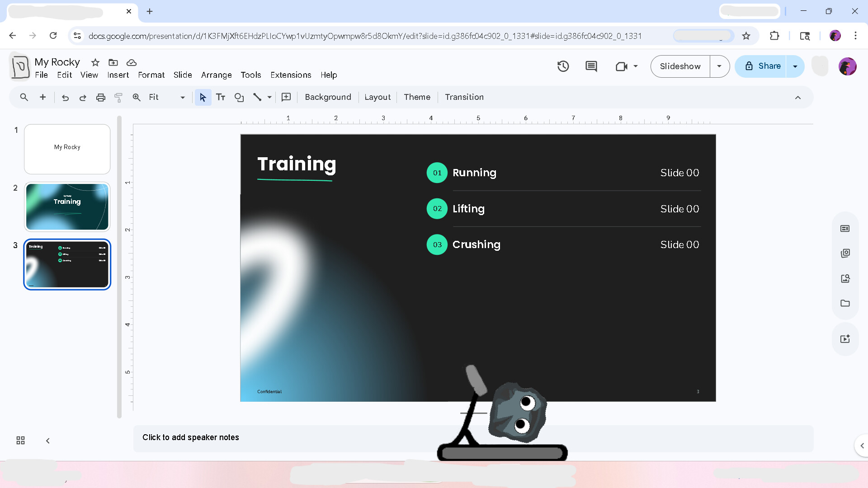Switch to grid view
The image size is (868, 488).
20,440
